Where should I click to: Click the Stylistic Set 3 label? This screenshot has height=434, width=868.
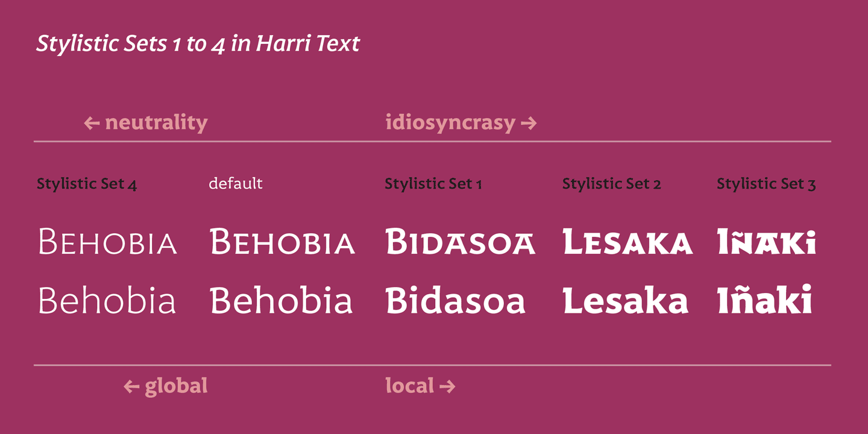(766, 184)
